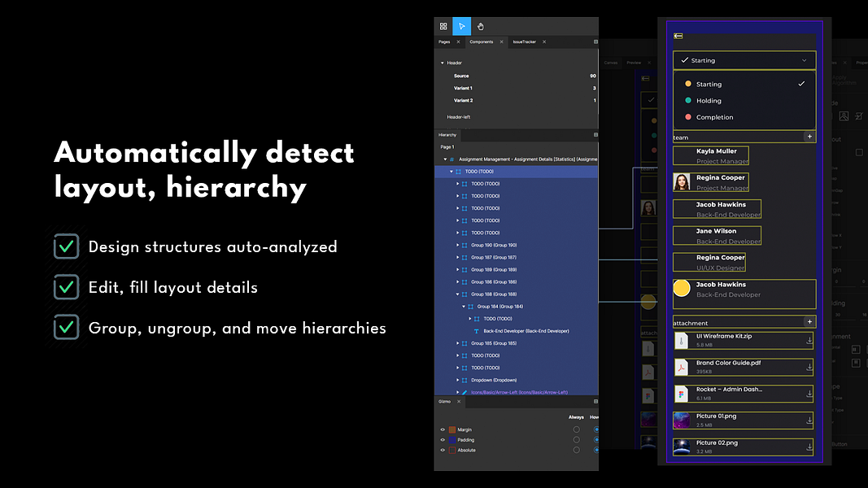
Task: Add a file with the attachment plus icon
Action: 810,322
